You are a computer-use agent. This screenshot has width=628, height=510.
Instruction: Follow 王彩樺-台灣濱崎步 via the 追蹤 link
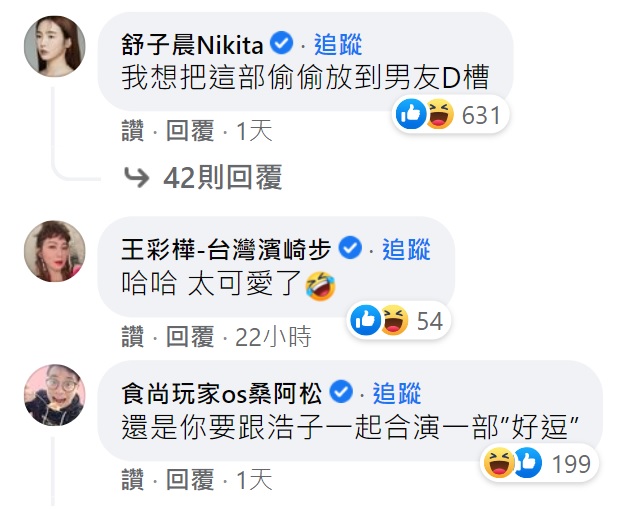(x=406, y=249)
